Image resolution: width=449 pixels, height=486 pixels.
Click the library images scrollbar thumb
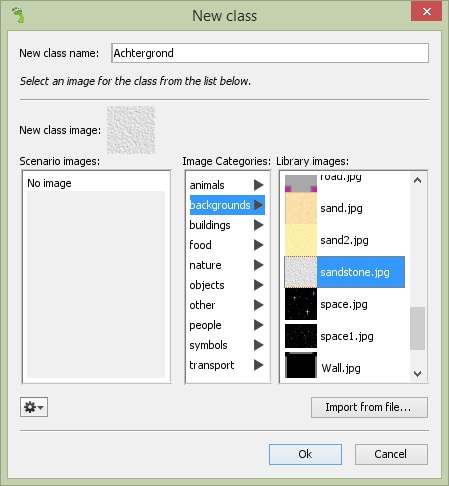pos(417,328)
